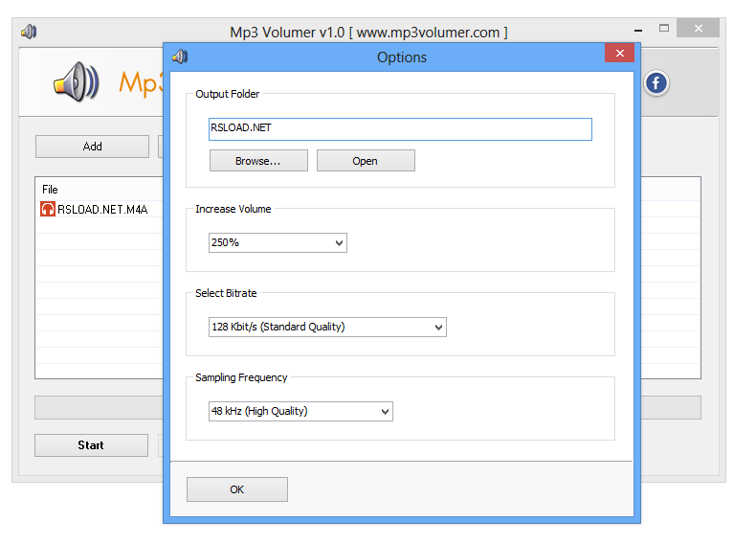
Task: Open the Sampling Frequency 48 kHz dropdown
Action: point(300,411)
